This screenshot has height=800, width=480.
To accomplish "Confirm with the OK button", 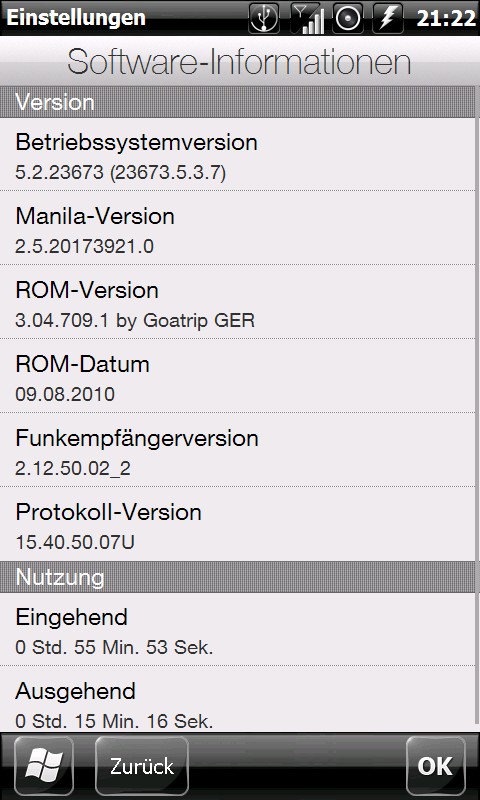I will pyautogui.click(x=436, y=766).
